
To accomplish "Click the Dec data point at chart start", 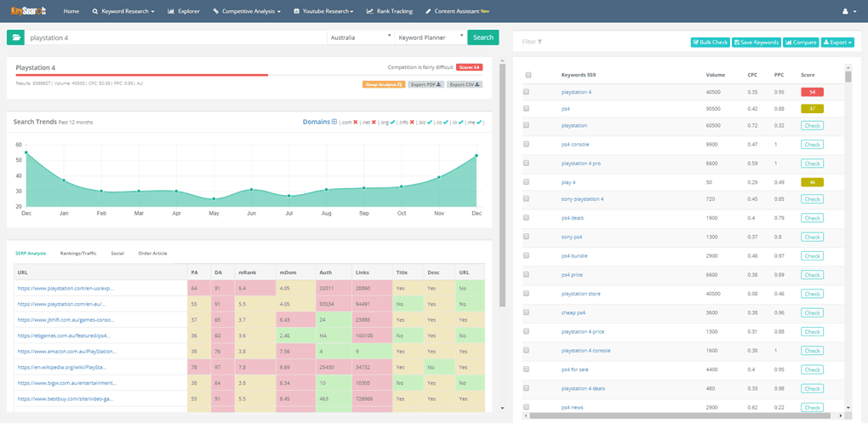I will (26, 152).
